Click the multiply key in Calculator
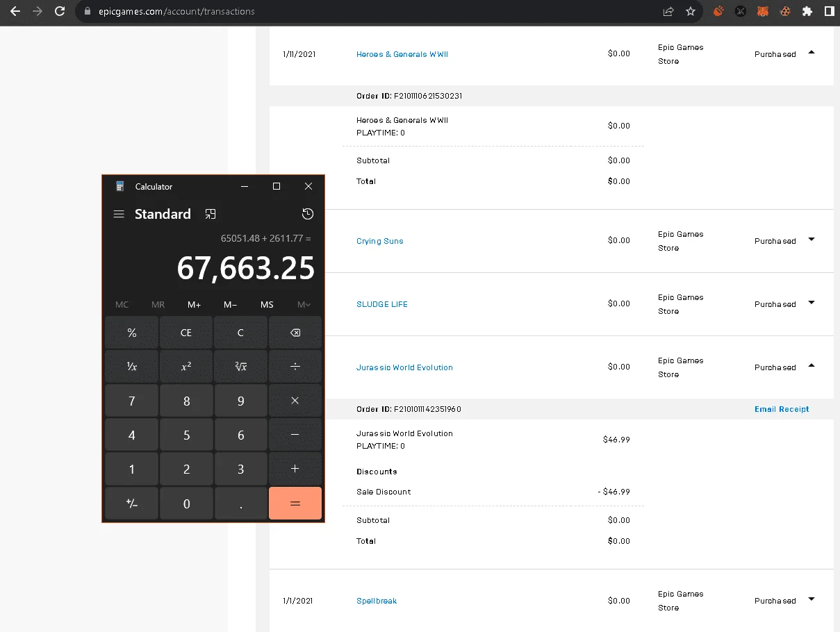The height and width of the screenshot is (632, 840). 295,401
